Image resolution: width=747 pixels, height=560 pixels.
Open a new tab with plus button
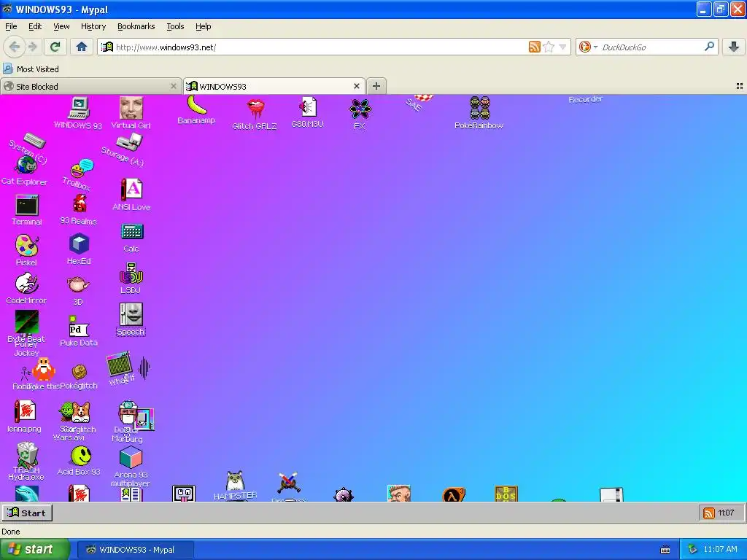click(x=376, y=86)
